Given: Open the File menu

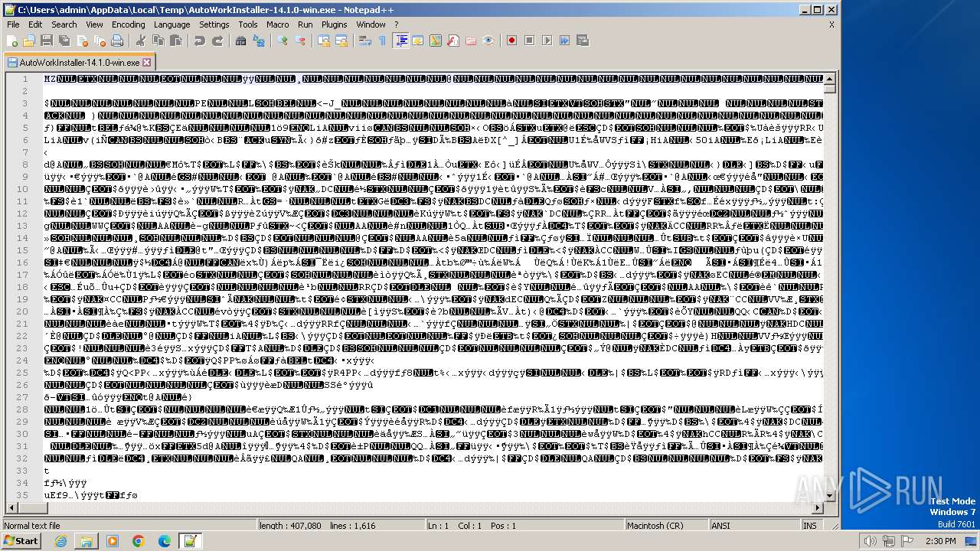Looking at the screenshot, I should 13,24.
